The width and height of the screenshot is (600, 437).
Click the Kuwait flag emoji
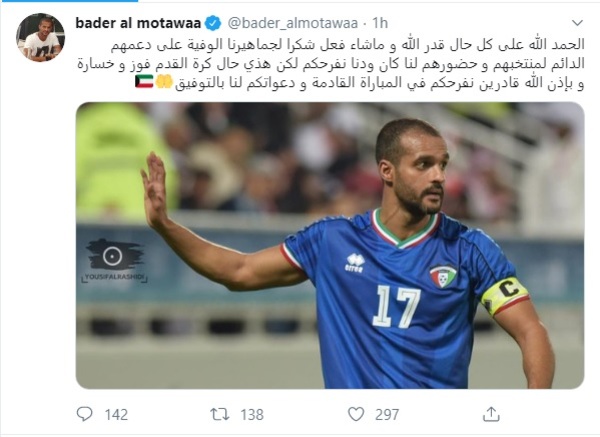144,82
